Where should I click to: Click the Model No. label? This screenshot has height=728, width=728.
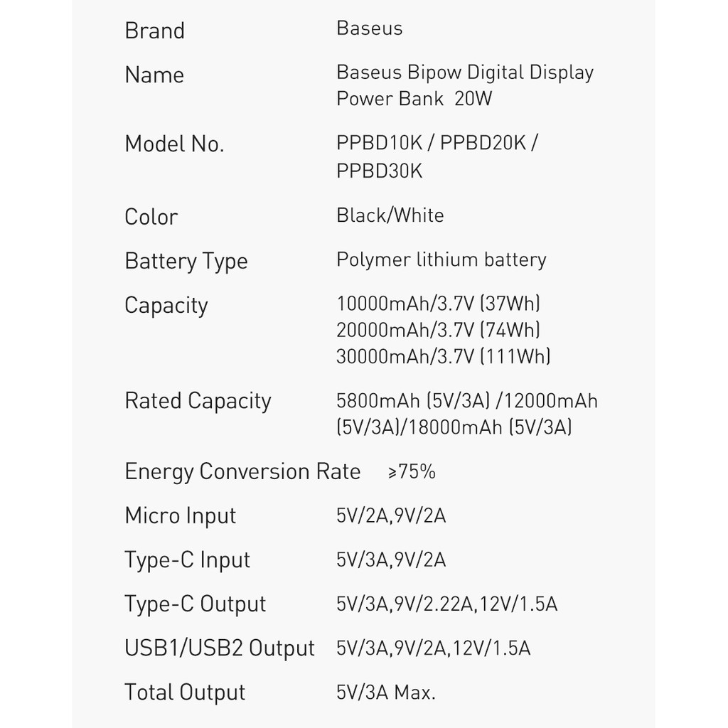(174, 144)
